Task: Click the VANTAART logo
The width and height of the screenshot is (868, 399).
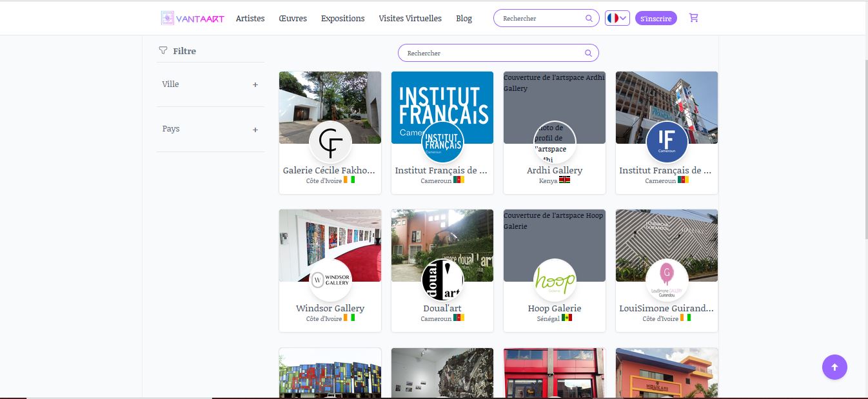Action: (x=193, y=18)
